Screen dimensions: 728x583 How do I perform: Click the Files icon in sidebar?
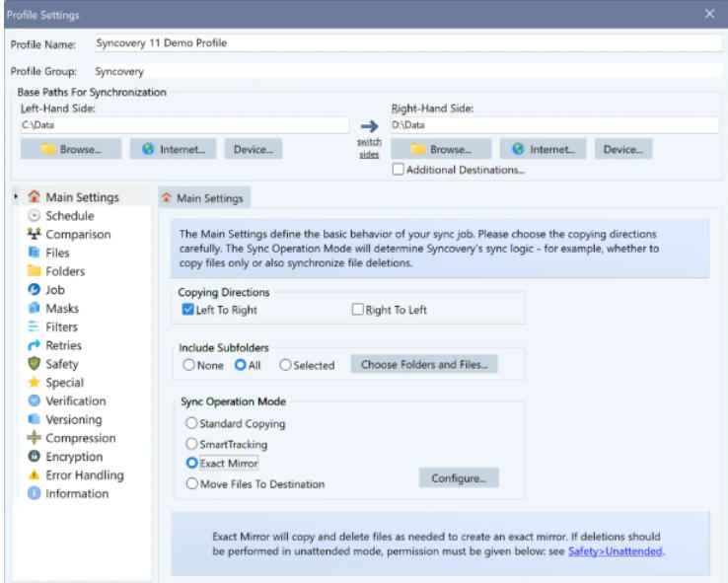pos(34,253)
